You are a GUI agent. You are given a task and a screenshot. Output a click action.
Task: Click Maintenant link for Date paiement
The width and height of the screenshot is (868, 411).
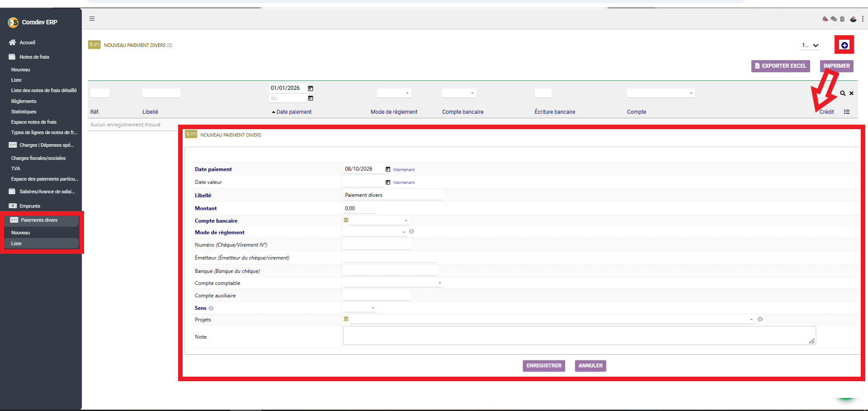(x=404, y=169)
